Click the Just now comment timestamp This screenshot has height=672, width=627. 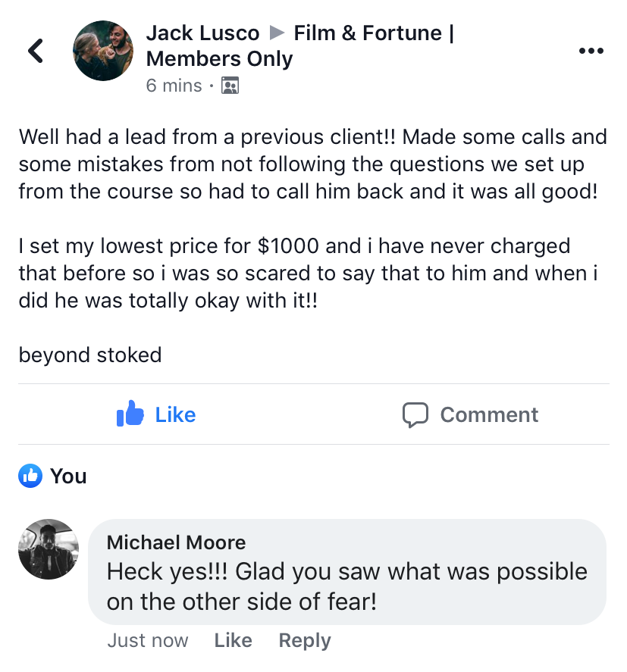click(148, 640)
